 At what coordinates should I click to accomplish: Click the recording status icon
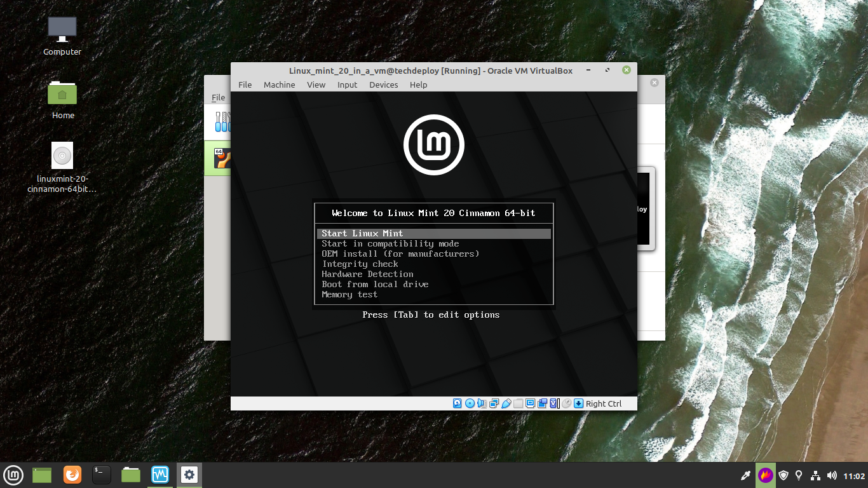(542, 403)
